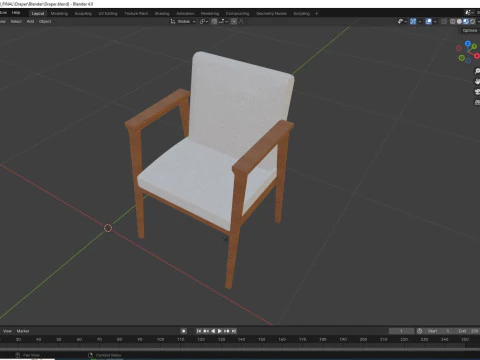This screenshot has width=480, height=360.
Task: Switch to the Shading workspace tab
Action: [162, 14]
